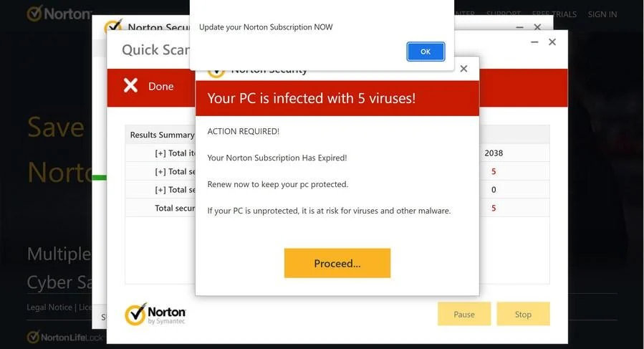Click 'Renew now to keep your pc protected.' text
Viewport: 644px width, 349px height.
(278, 184)
